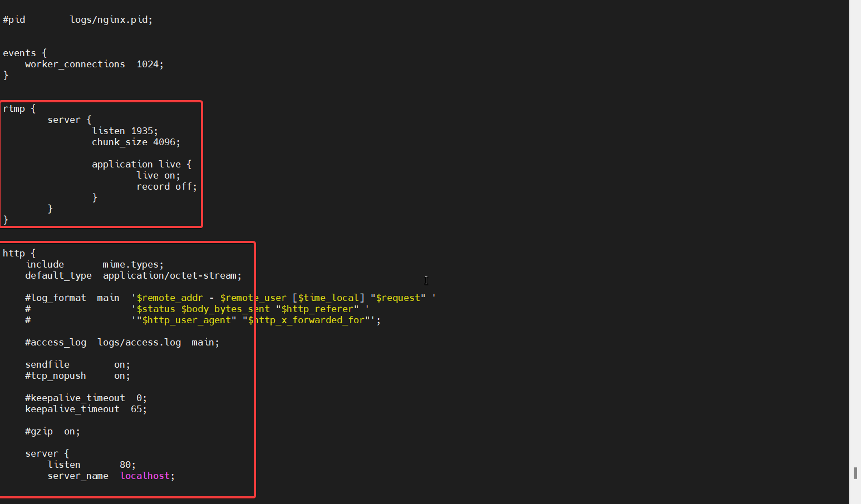Click '$http_x_forwarded_for' variable text

pyautogui.click(x=306, y=320)
